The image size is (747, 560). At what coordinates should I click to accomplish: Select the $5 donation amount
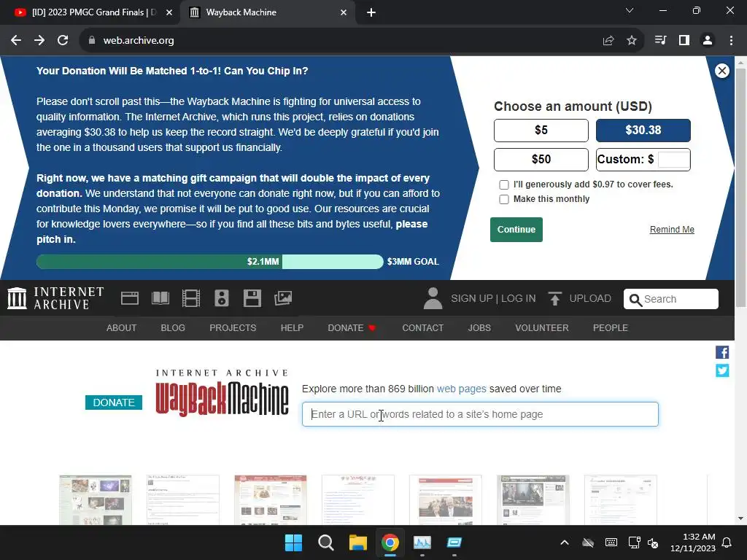point(541,131)
